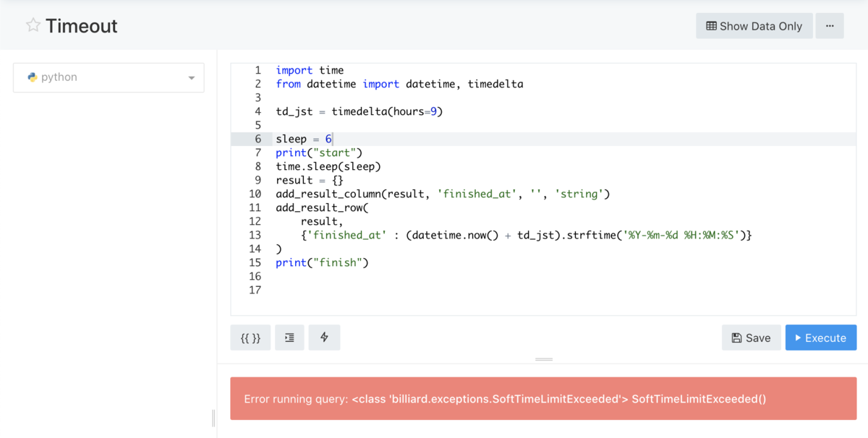868x438 pixels.
Task: Click line 9 'result = {}'
Action: click(x=310, y=180)
